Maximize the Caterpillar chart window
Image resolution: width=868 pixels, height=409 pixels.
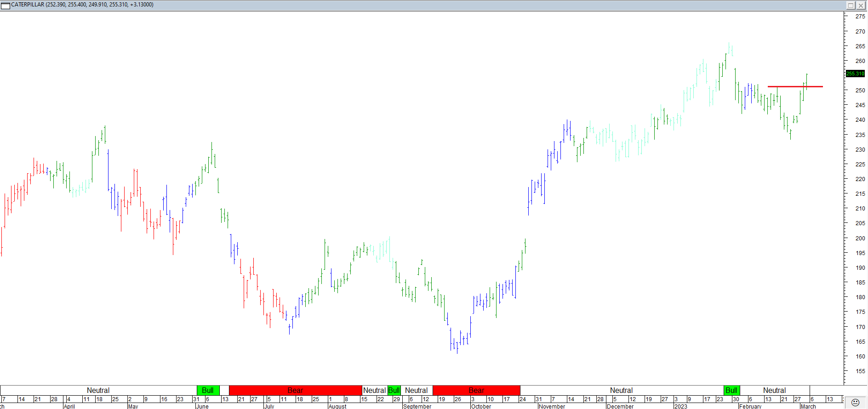click(x=851, y=5)
